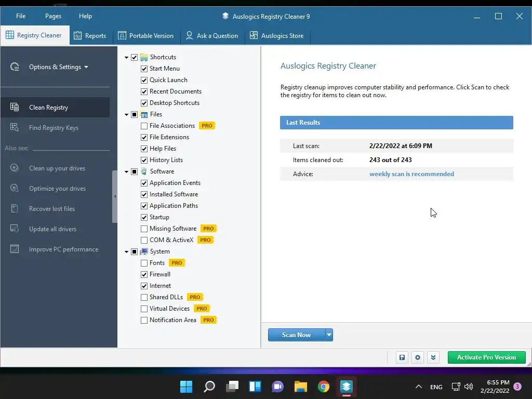Open Task View on taskbar

pos(232,387)
